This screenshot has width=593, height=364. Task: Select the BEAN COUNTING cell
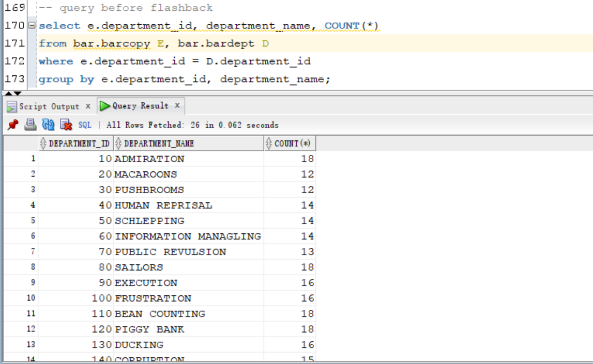click(x=188, y=314)
